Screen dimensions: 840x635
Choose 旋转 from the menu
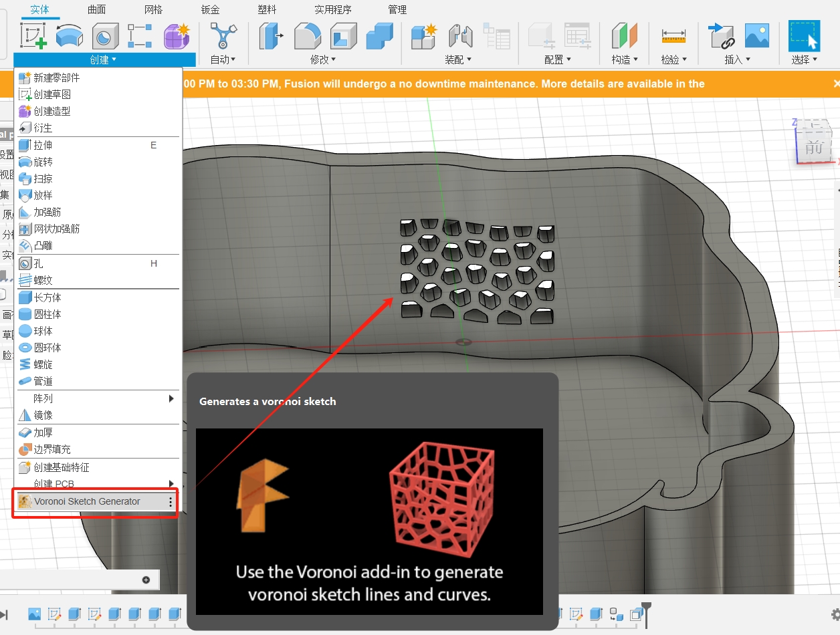pos(98,162)
